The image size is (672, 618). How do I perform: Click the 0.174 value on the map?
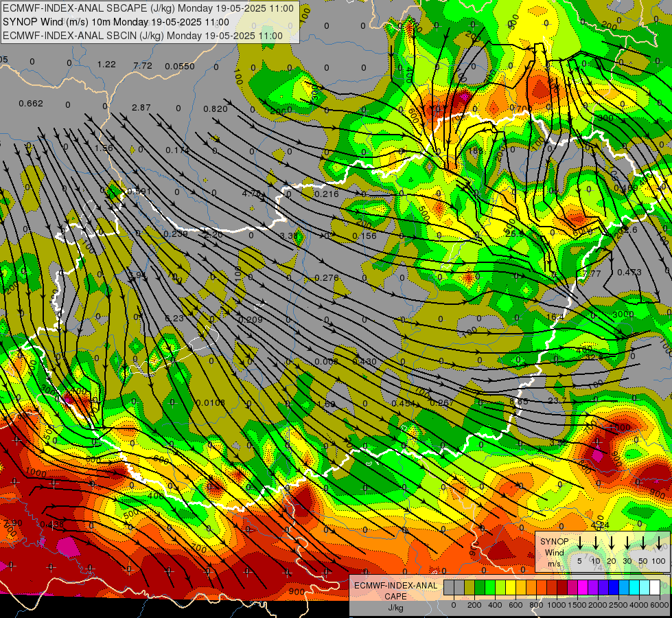pyautogui.click(x=177, y=150)
